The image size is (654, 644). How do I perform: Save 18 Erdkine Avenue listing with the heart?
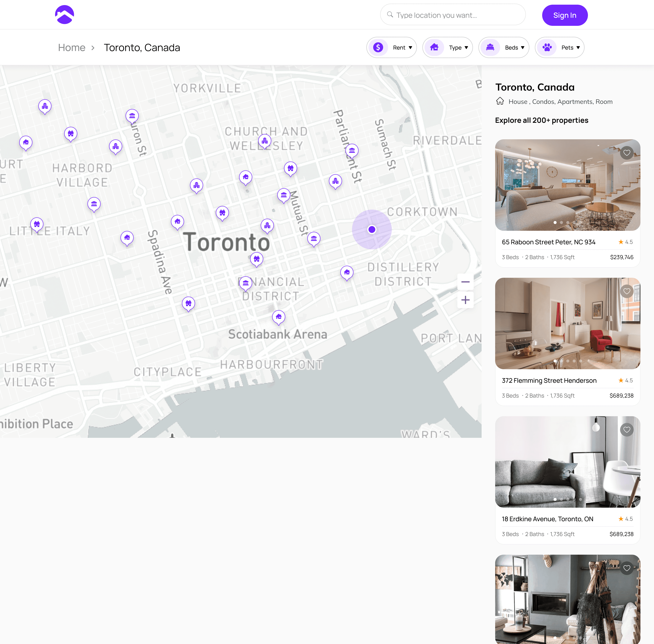pos(627,430)
